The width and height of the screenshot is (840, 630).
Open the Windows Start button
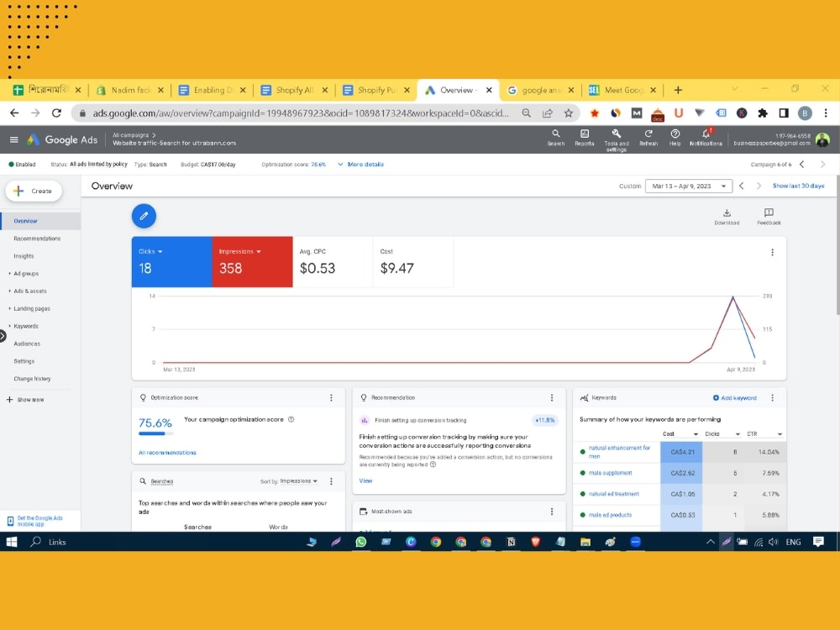(x=11, y=542)
